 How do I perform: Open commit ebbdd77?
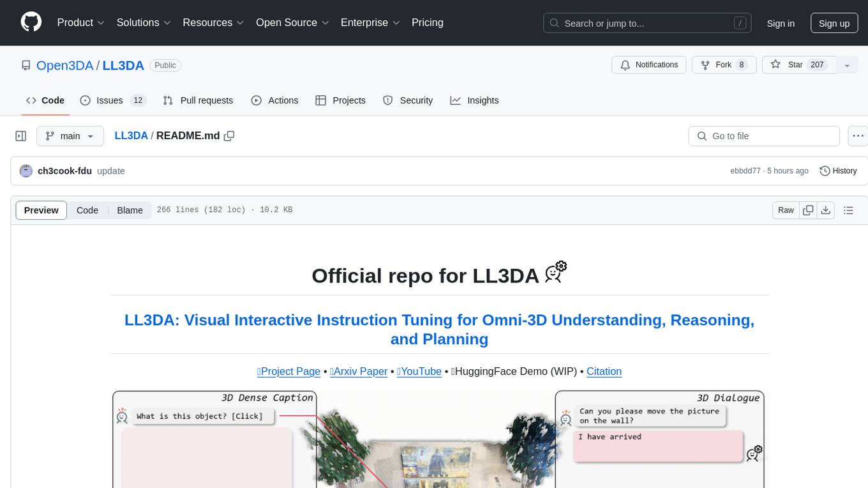coord(745,171)
